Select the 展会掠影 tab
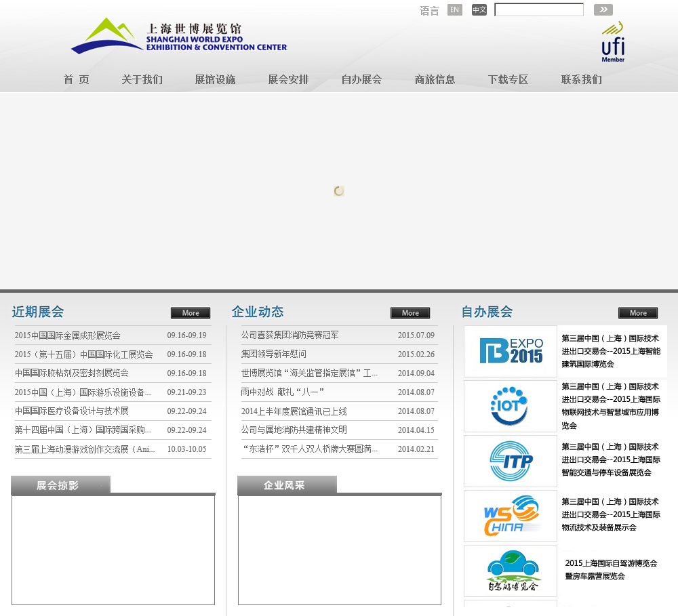The width and height of the screenshot is (678, 616). (x=60, y=485)
